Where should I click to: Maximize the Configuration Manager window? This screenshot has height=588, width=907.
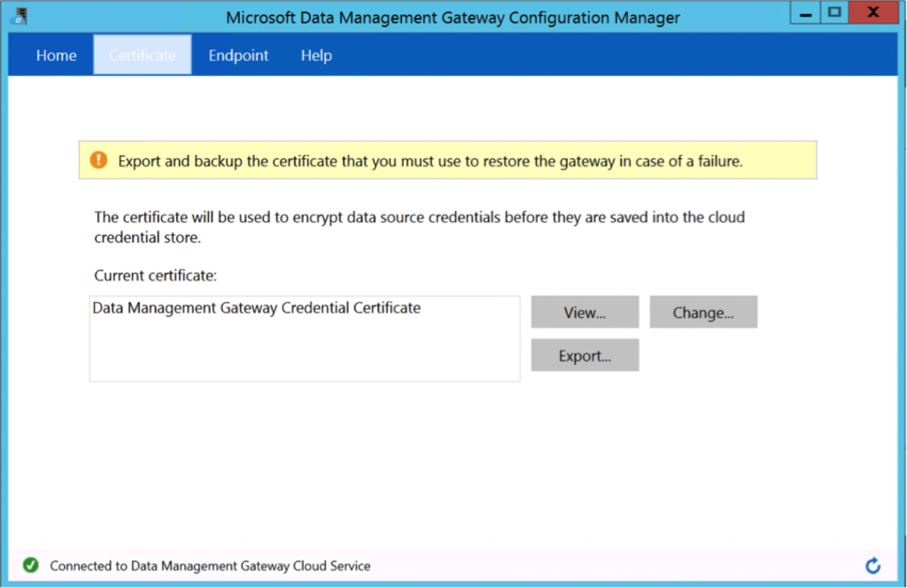(833, 13)
